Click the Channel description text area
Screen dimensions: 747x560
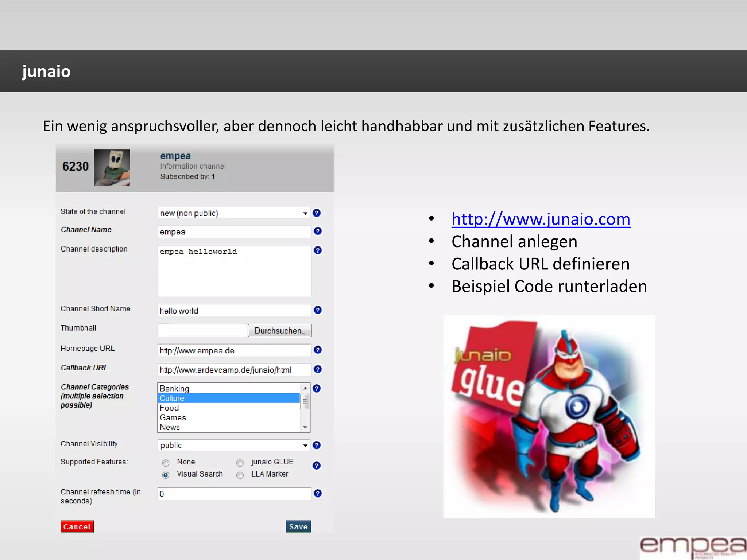tap(234, 271)
